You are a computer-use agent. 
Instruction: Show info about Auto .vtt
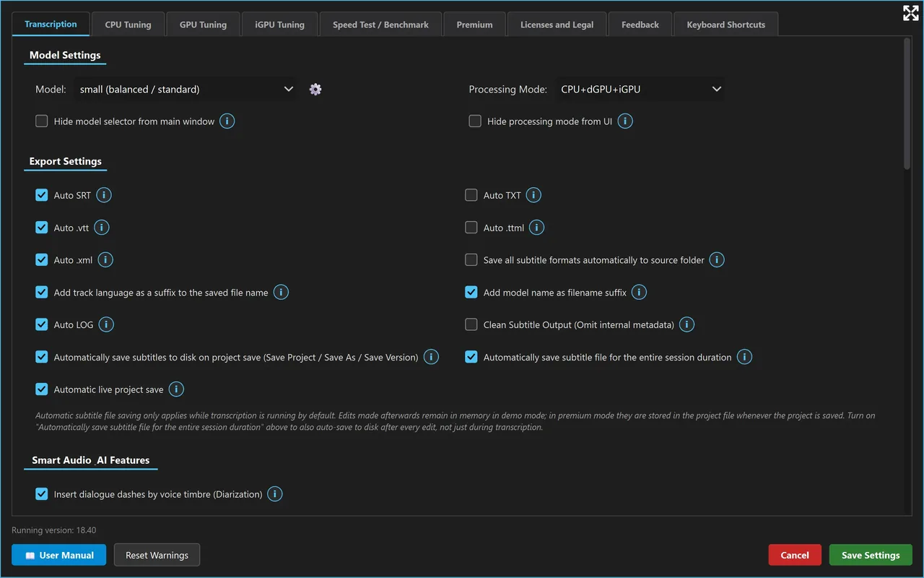(x=102, y=228)
